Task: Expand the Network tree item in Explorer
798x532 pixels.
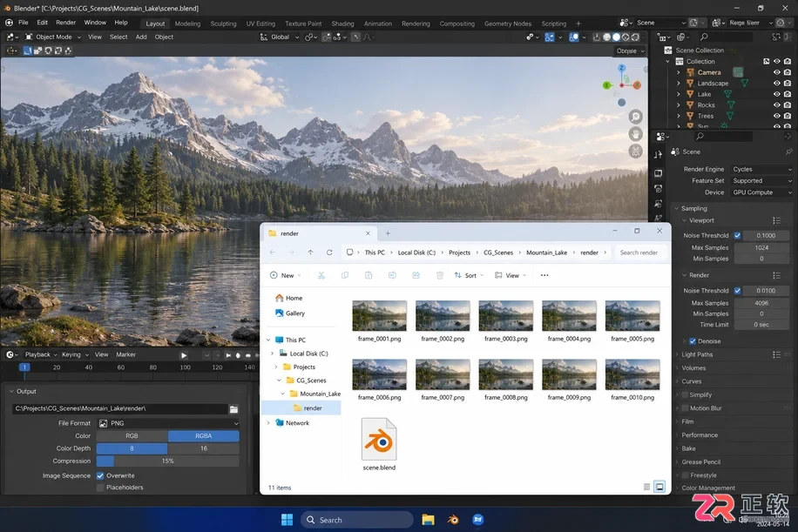Action: tap(268, 422)
